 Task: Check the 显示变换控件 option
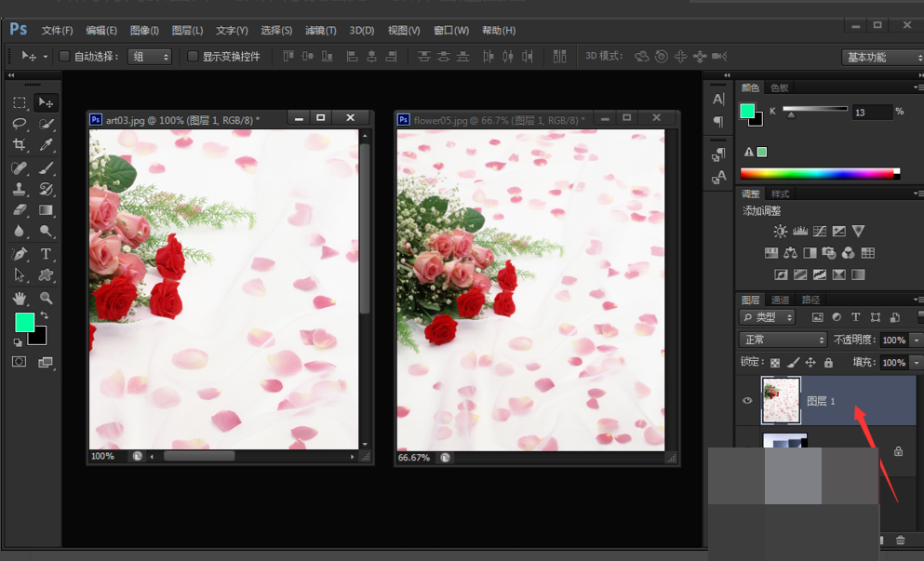tap(192, 57)
